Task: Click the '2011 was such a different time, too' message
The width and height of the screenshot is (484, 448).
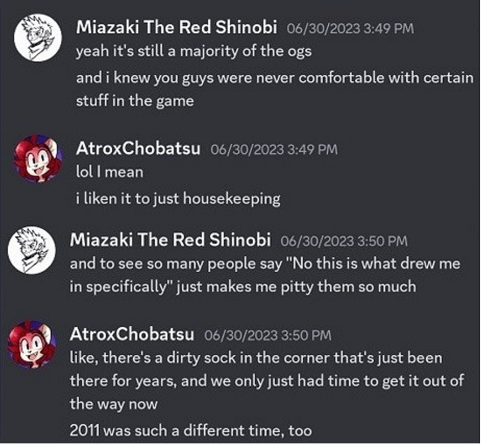Action: point(190,430)
